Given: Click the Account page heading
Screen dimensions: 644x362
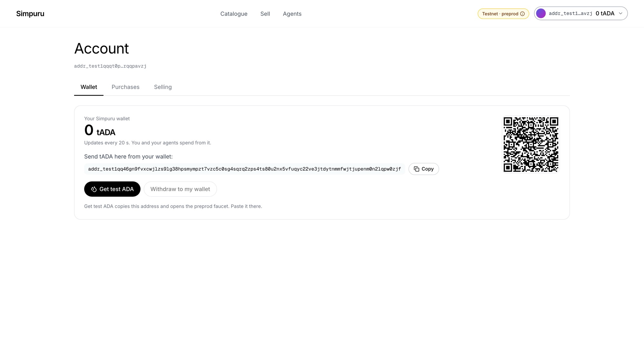Looking at the screenshot, I should click(101, 49).
